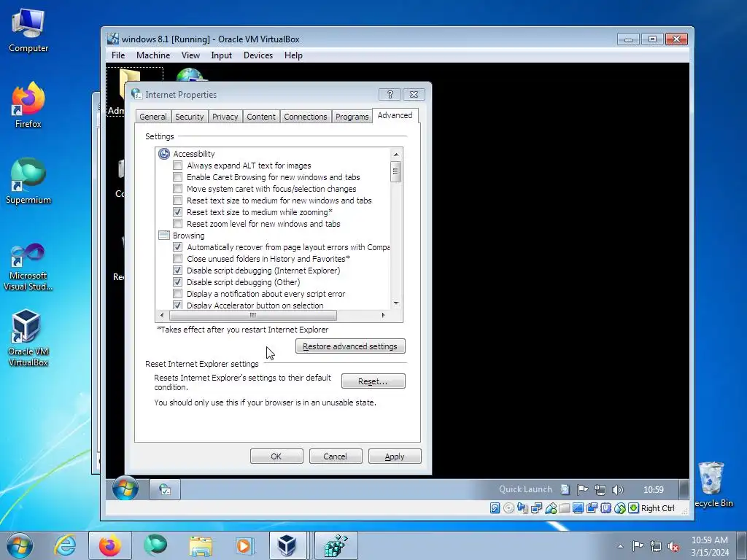Open Windows Explorer folder on host taskbar
The image size is (747, 560).
pyautogui.click(x=201, y=545)
